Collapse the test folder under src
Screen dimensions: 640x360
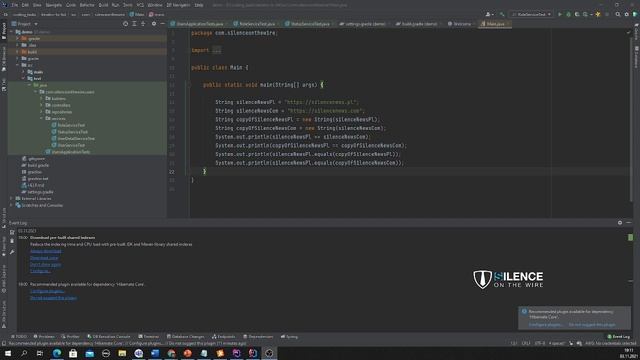click(23, 78)
